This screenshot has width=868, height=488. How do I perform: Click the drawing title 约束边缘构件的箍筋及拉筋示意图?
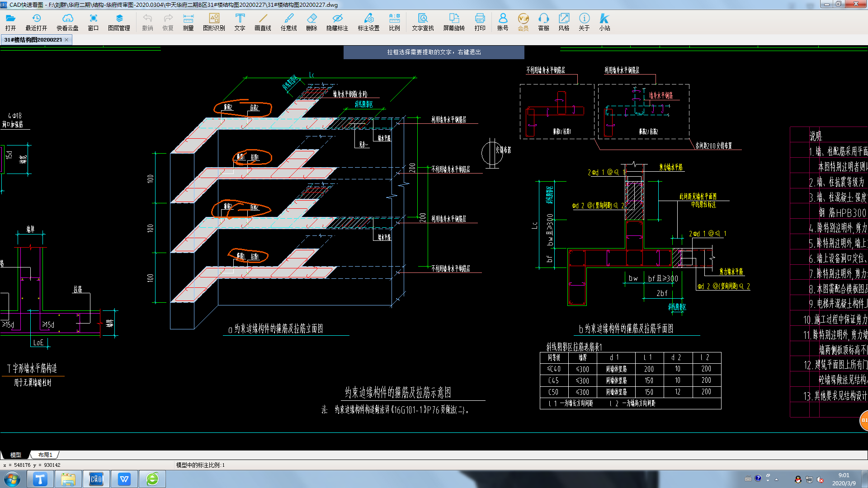click(398, 393)
